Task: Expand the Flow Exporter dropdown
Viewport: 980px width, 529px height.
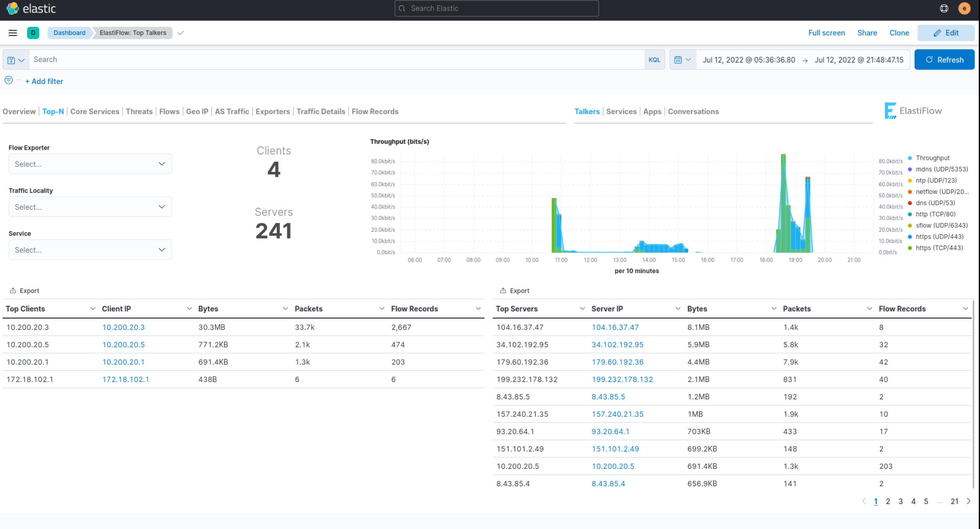Action: (x=90, y=164)
